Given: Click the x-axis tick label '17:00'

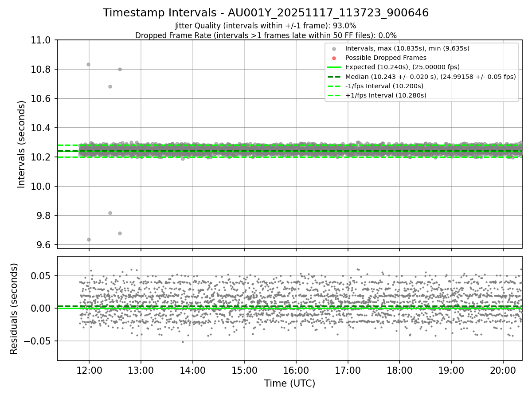Looking at the screenshot, I should (x=348, y=370).
